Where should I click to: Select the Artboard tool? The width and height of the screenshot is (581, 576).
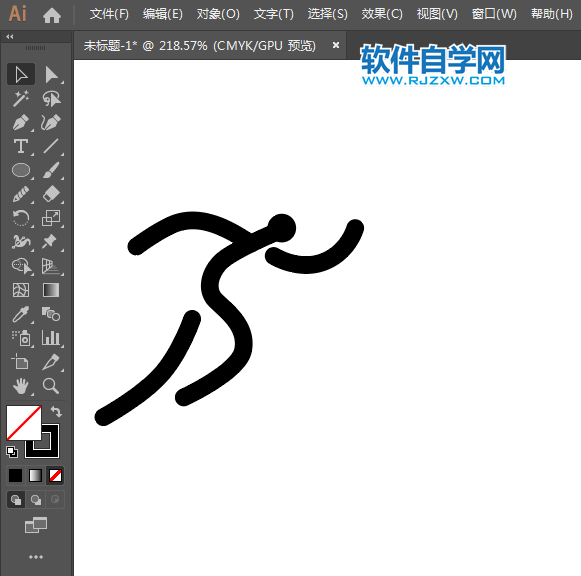[21, 362]
